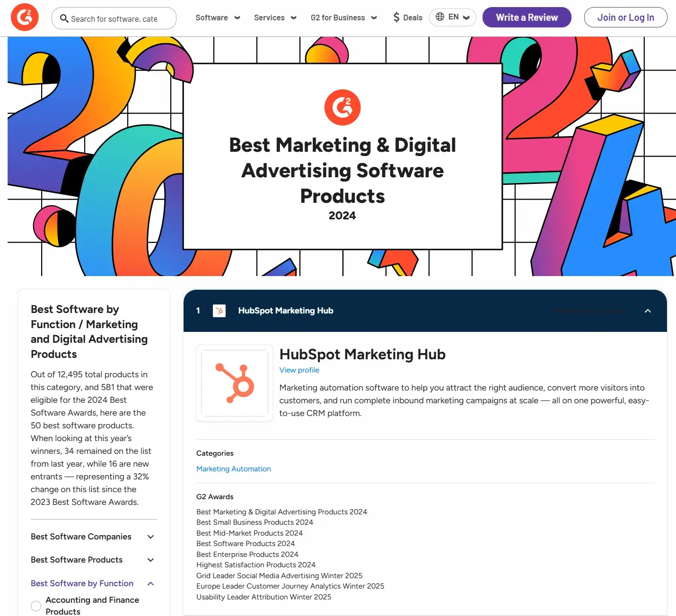Collapse Best Software by Function section
Screen dimensions: 676x616
pyautogui.click(x=151, y=583)
